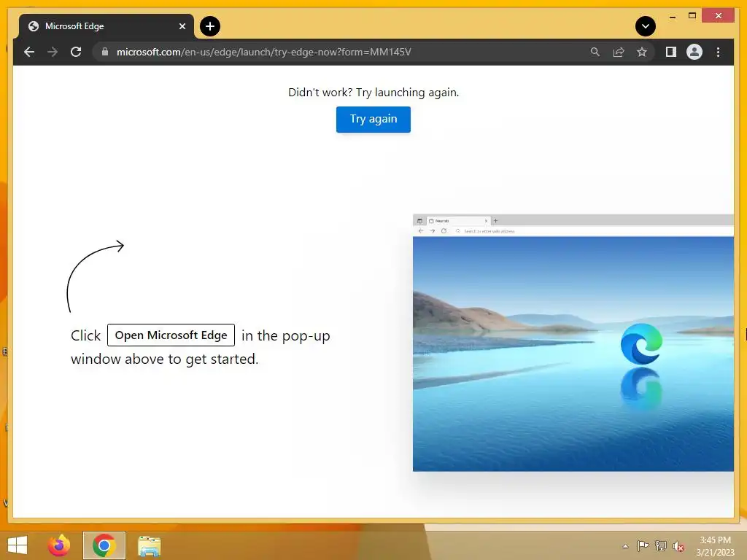747x560 pixels.
Task: Click the muted volume tray icon
Action: coord(678,546)
